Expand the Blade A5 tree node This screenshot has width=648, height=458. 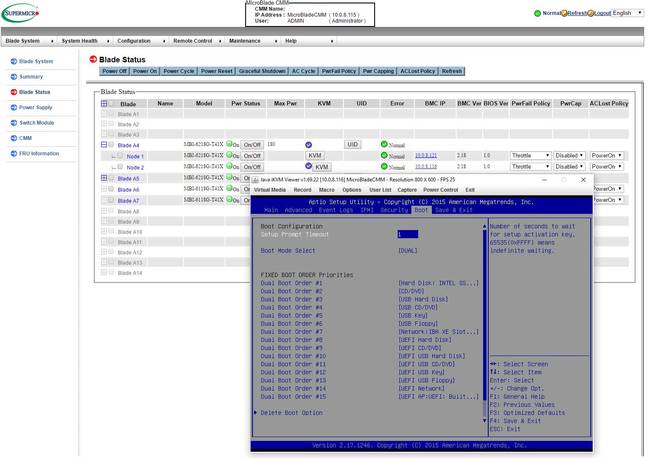104,178
